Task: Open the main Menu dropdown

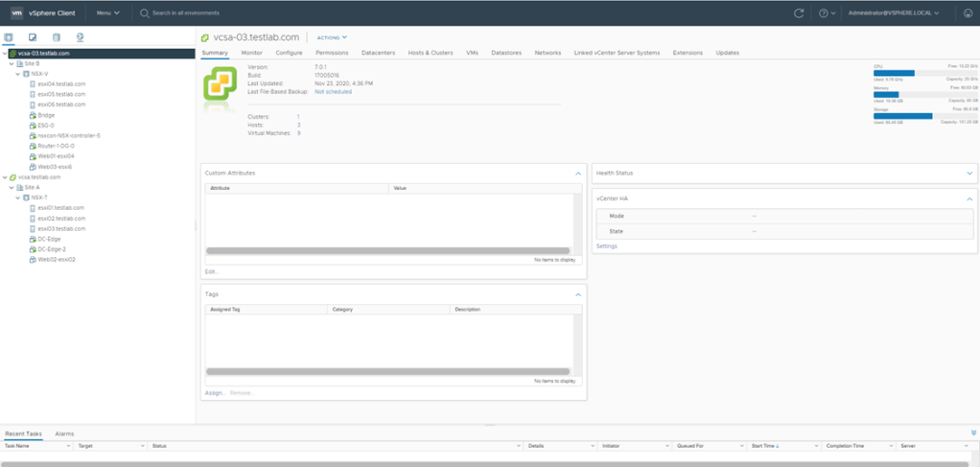Action: pos(108,13)
